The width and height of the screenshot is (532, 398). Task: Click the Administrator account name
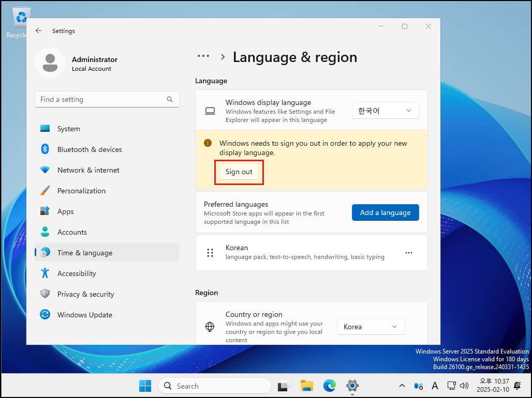[95, 59]
